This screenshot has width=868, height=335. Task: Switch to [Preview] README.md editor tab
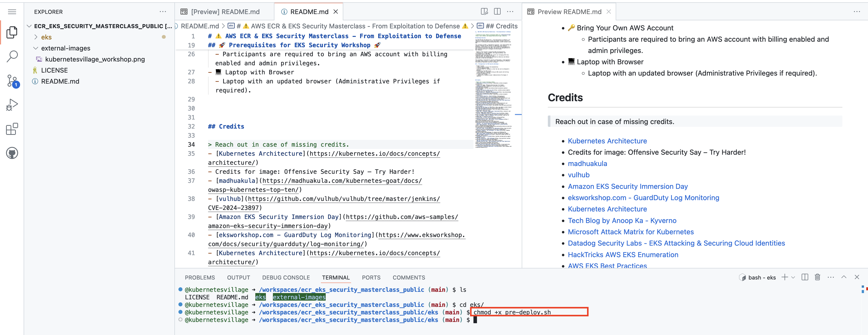[225, 12]
